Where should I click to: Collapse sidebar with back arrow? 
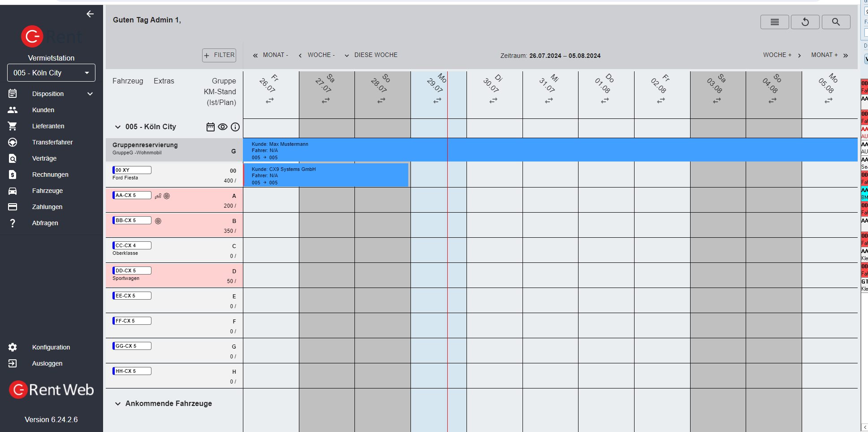(x=90, y=14)
